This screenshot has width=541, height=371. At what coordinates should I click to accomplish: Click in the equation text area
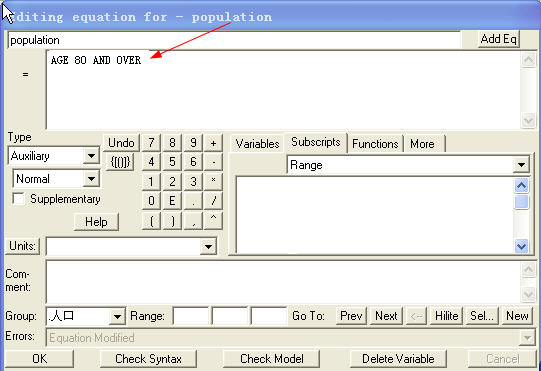click(x=283, y=90)
